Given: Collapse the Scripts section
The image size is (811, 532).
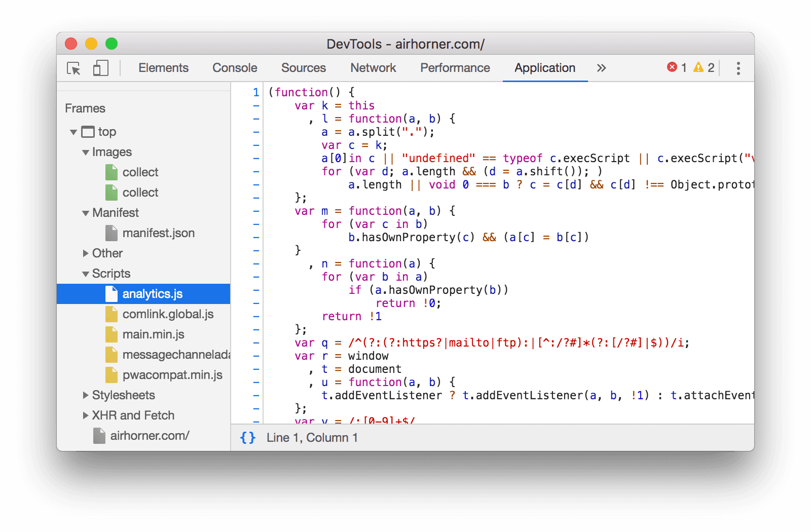Looking at the screenshot, I should (x=85, y=273).
